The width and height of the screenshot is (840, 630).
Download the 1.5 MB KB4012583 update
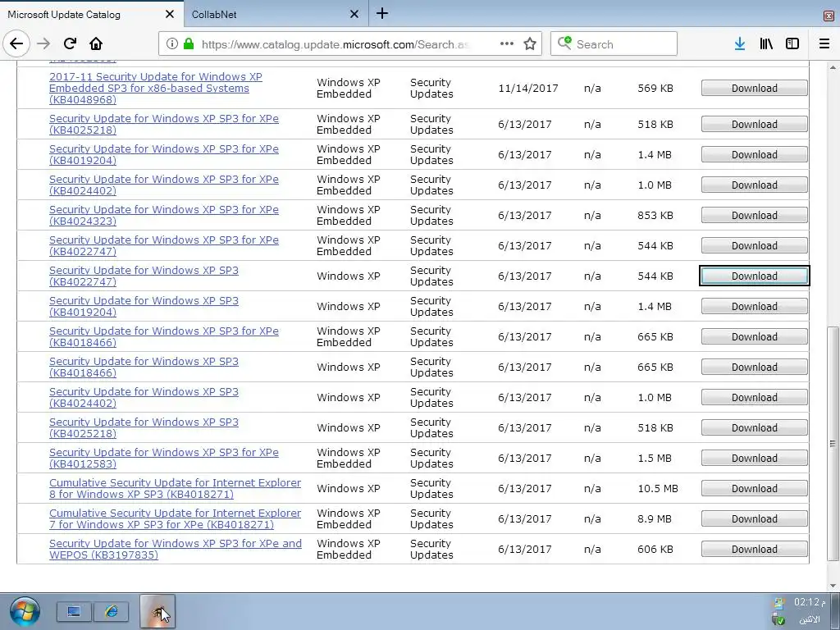pyautogui.click(x=755, y=458)
